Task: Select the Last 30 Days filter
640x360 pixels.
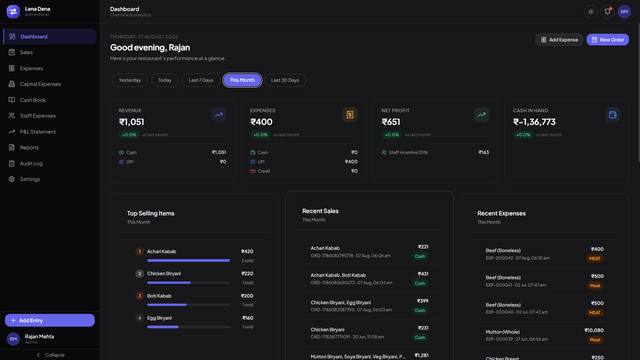Action: point(285,80)
